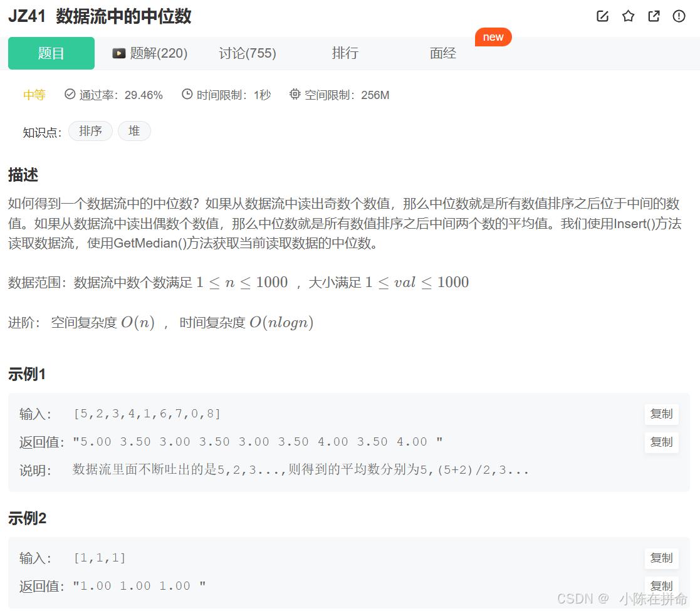The image size is (700, 611).
Task: Copy the 示例1 return value via 复制
Action: (x=661, y=442)
